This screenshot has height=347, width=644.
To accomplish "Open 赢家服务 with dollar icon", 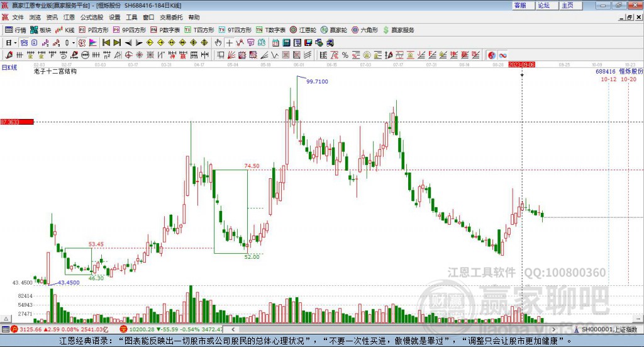I will [398, 30].
